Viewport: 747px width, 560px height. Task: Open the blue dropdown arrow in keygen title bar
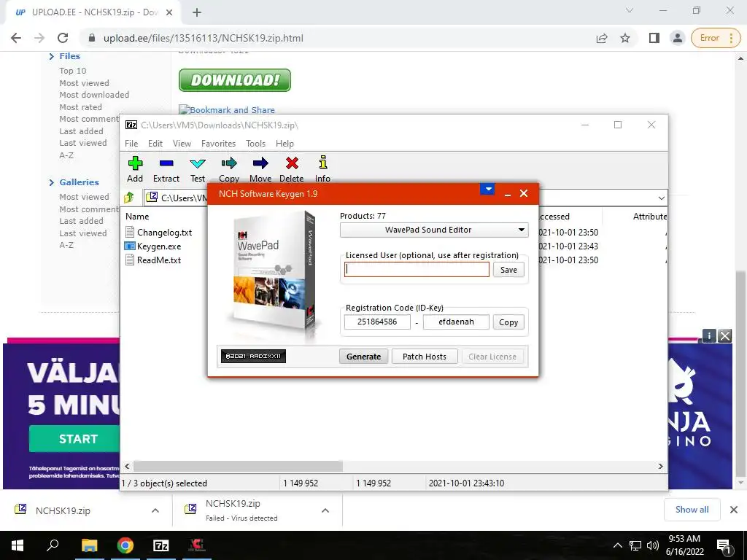click(x=487, y=189)
